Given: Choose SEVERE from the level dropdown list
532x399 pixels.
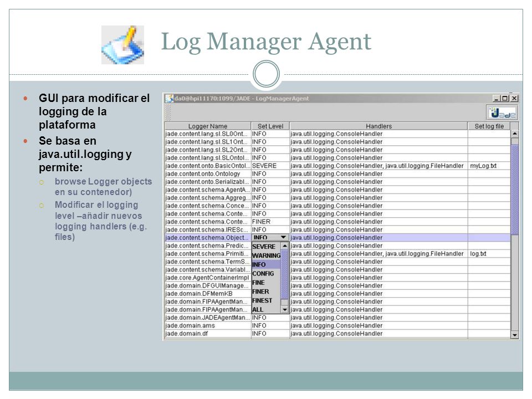Looking at the screenshot, I should [x=266, y=247].
